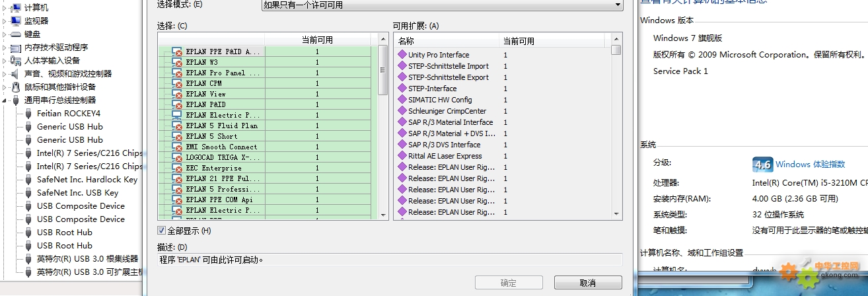
Task: Click the EPLAN 21 PPE license icon
Action: (177, 178)
